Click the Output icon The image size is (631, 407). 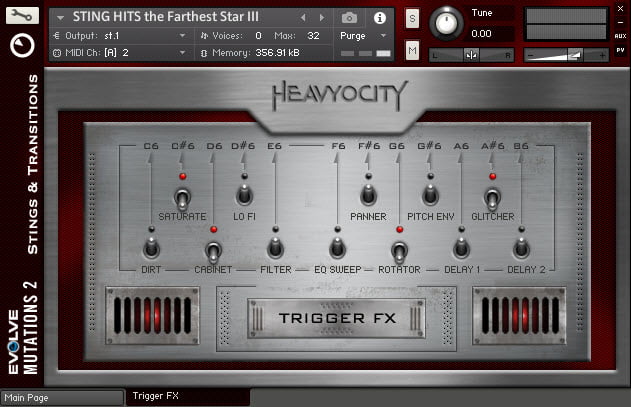(57, 36)
